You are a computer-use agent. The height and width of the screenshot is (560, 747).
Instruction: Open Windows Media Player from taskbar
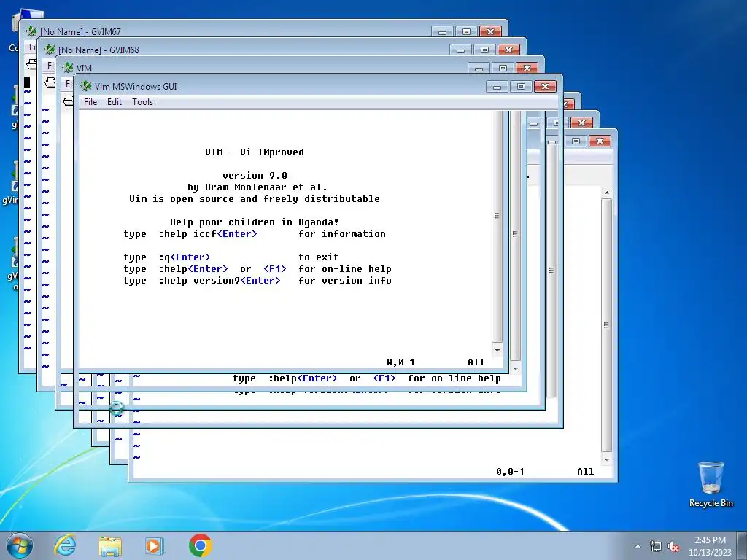155,545
